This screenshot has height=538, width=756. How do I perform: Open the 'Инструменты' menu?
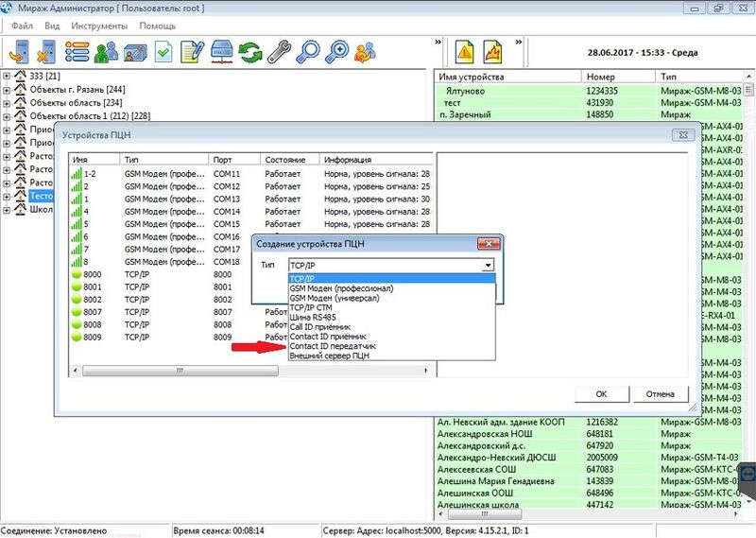click(x=97, y=26)
